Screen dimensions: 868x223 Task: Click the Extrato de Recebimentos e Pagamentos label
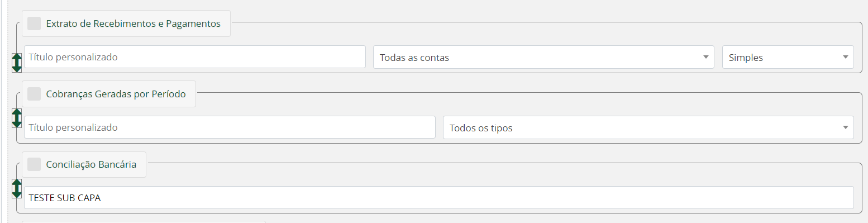(x=133, y=23)
